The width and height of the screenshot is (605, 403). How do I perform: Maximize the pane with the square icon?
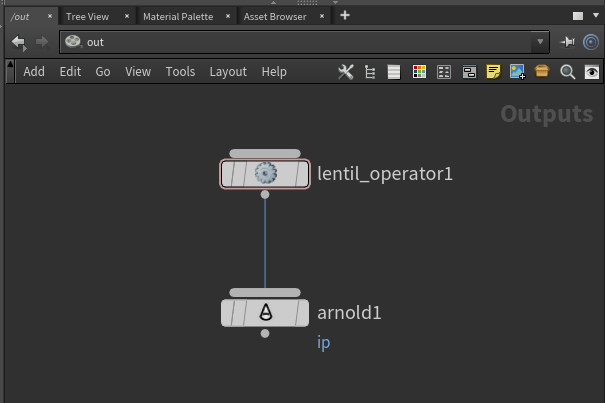(x=578, y=16)
